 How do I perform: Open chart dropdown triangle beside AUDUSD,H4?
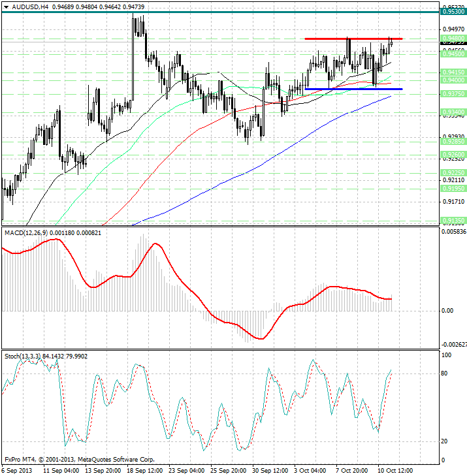coord(6,7)
